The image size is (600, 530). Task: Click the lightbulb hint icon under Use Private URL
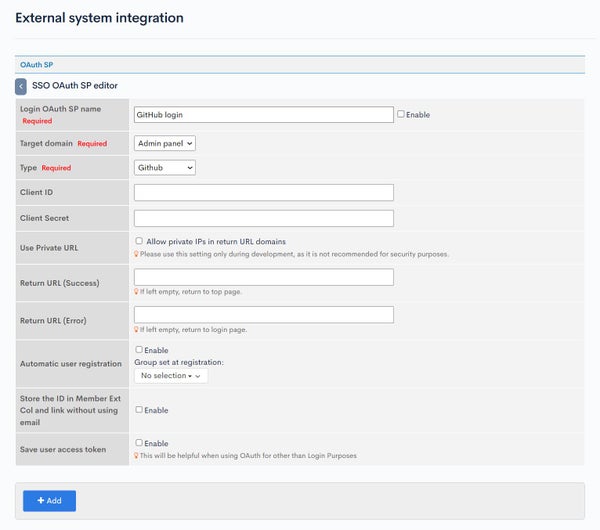pos(136,254)
